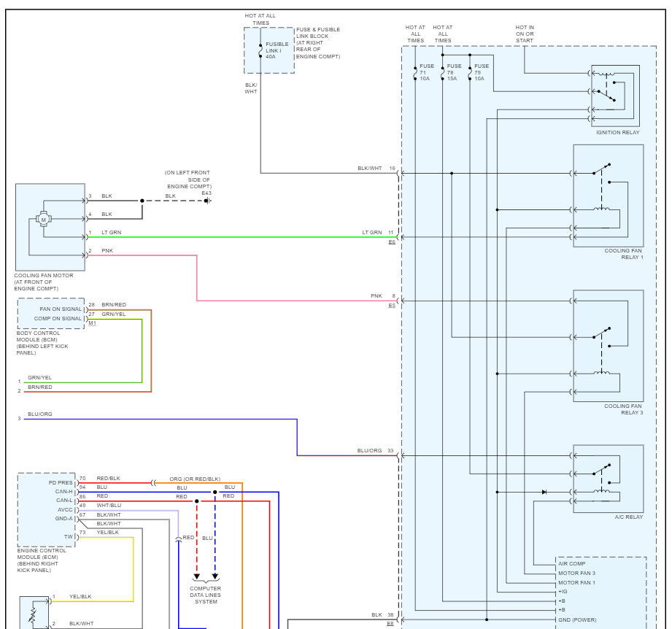
Task: Click the Computer Data Lines System label
Action: point(205,595)
